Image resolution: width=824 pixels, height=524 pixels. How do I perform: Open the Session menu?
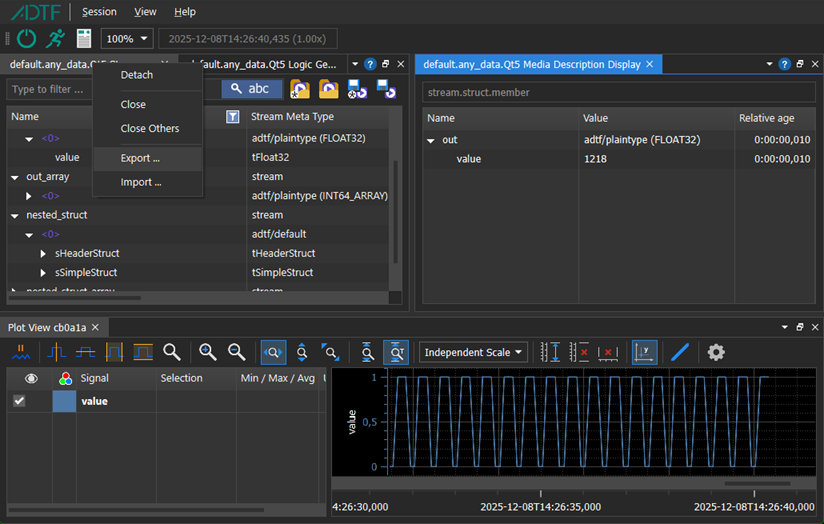click(x=99, y=12)
